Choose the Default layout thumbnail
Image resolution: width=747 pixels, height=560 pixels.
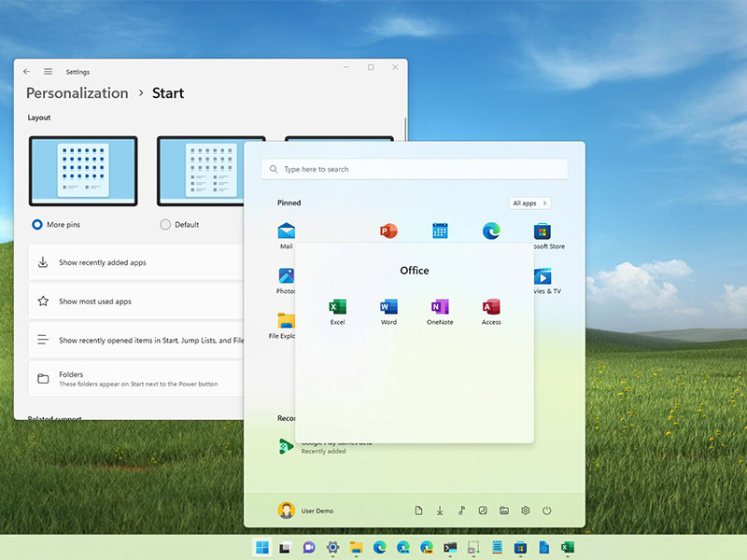click(201, 171)
